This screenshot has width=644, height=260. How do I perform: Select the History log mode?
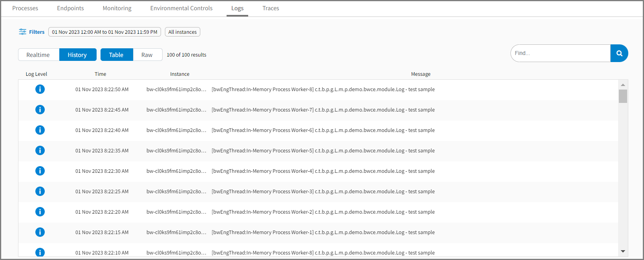(77, 55)
